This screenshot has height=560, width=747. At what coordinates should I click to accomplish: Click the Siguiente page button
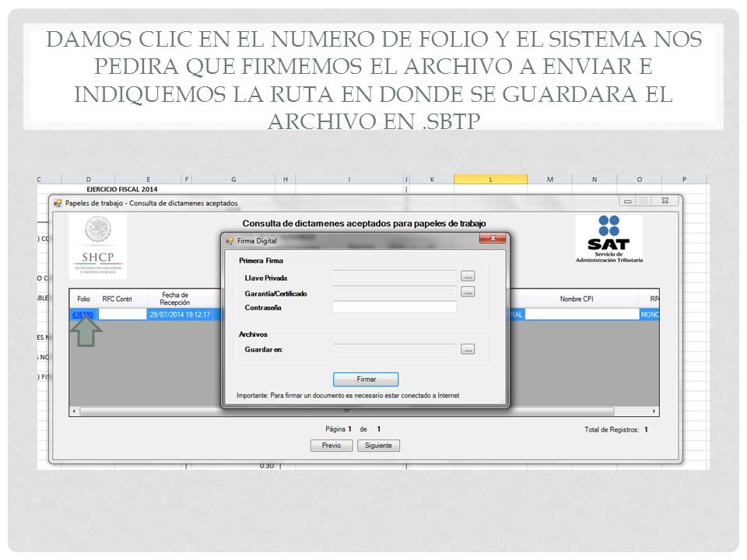(378, 445)
